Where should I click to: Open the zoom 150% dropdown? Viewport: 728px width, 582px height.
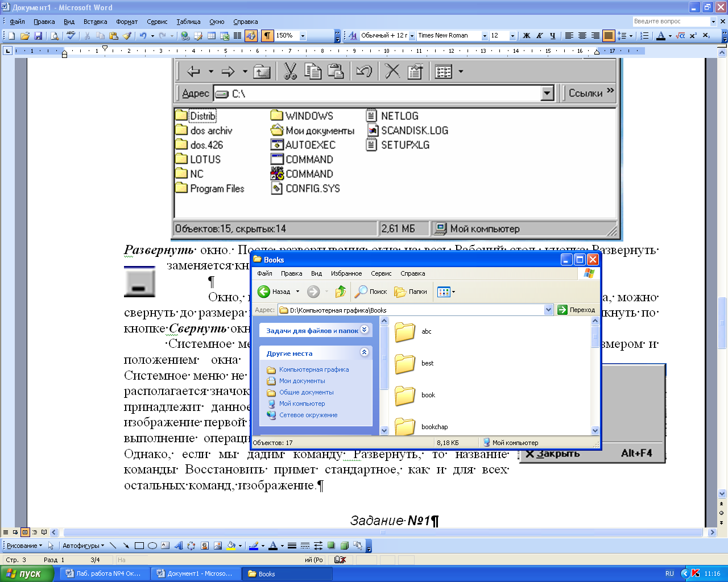point(303,36)
